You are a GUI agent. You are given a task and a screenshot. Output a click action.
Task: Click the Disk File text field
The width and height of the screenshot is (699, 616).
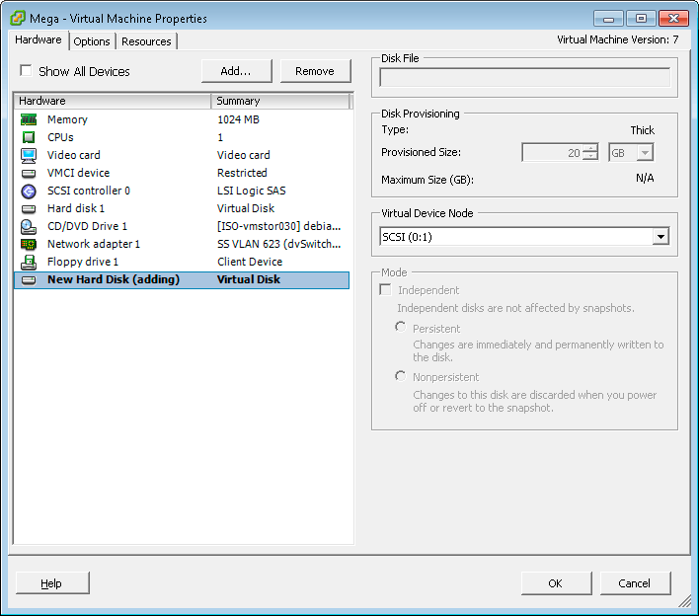[524, 78]
